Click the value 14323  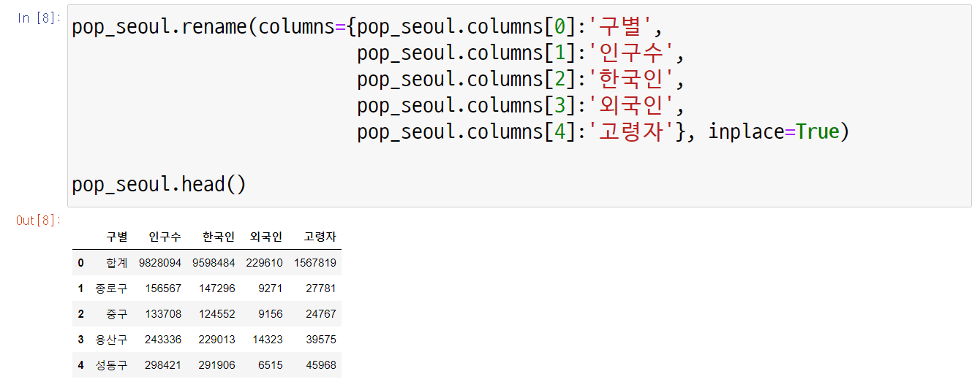(x=267, y=340)
